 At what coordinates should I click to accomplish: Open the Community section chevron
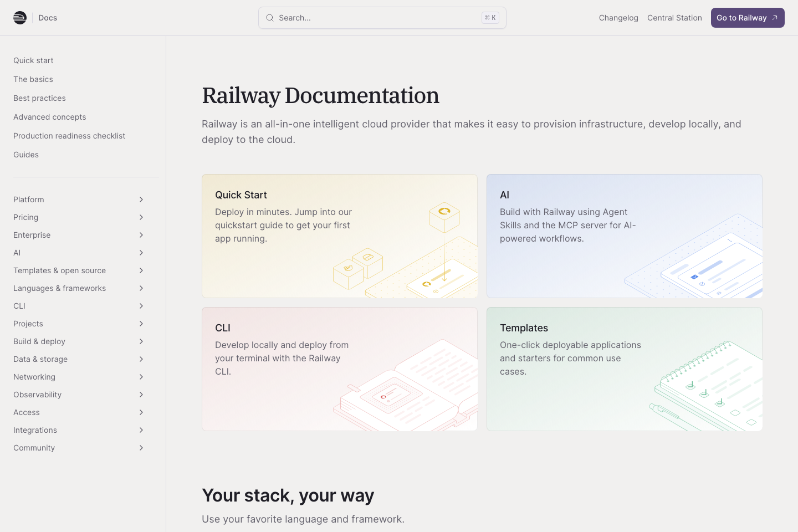pos(141,448)
